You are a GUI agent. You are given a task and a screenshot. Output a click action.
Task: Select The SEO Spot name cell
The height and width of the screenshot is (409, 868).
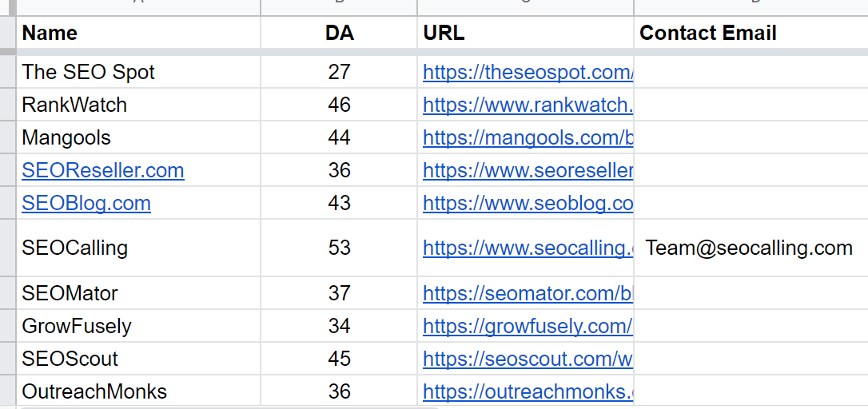coord(138,72)
